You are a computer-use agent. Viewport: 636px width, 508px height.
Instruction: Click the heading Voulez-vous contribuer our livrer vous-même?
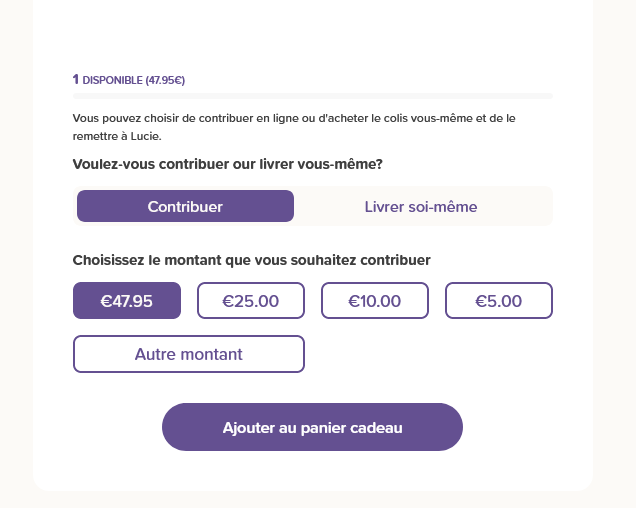coord(228,164)
